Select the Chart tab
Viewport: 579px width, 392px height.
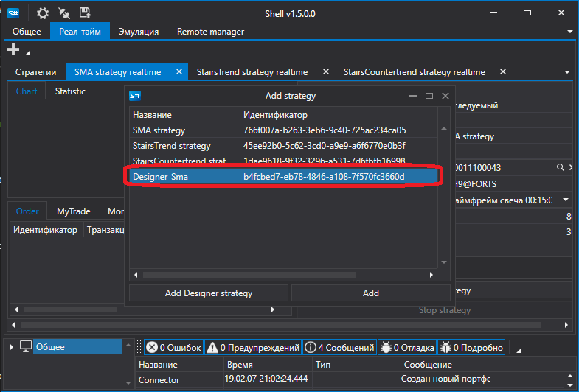click(x=27, y=91)
